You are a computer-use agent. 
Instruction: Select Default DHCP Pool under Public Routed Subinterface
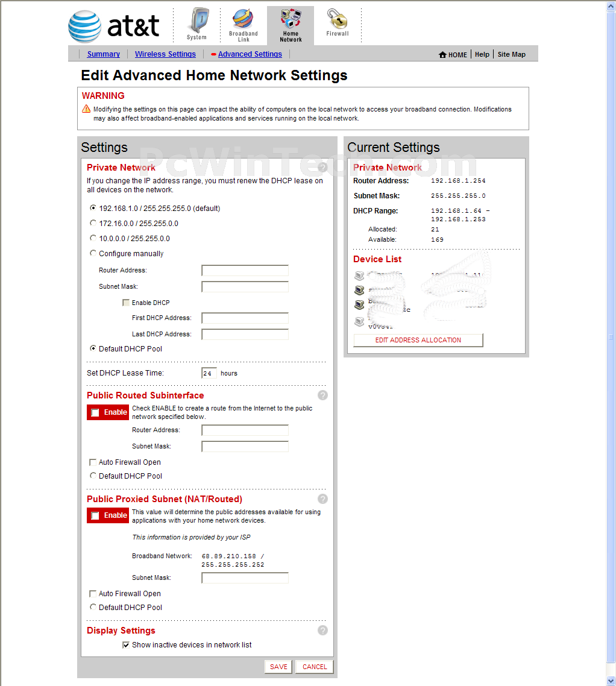tap(93, 476)
